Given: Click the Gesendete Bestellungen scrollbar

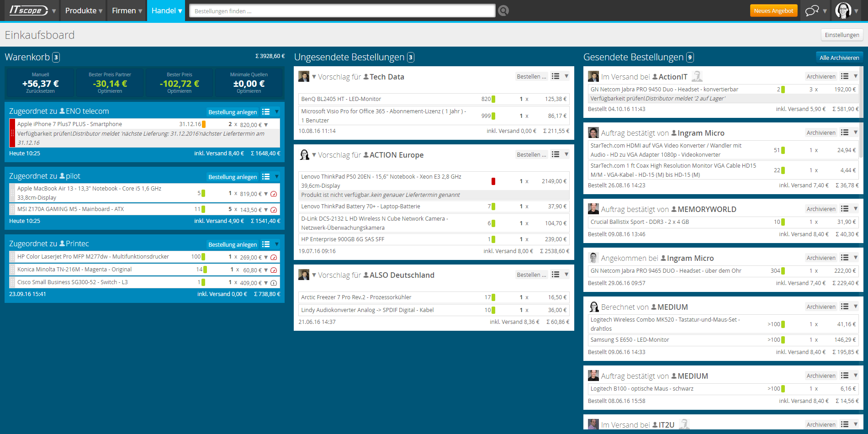Looking at the screenshot, I should (x=861, y=112).
